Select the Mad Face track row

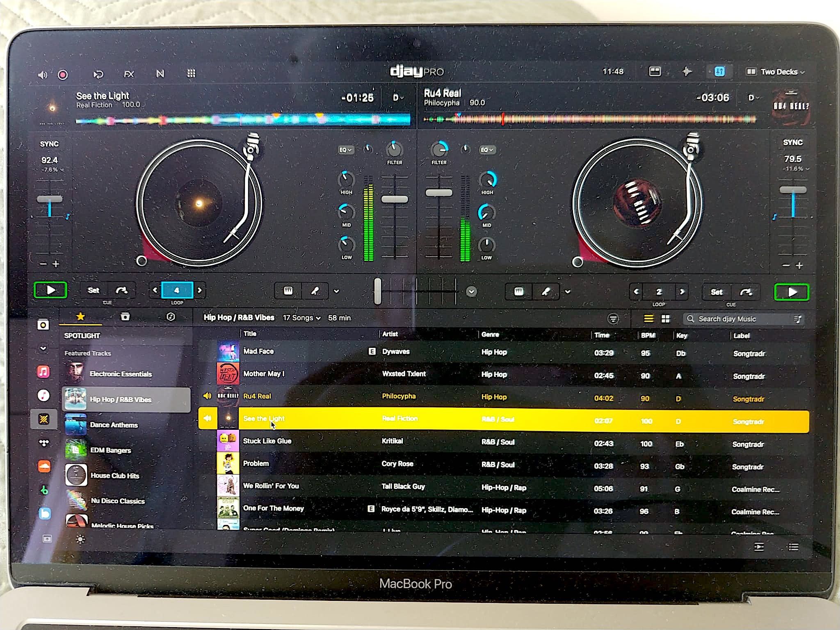click(504, 352)
